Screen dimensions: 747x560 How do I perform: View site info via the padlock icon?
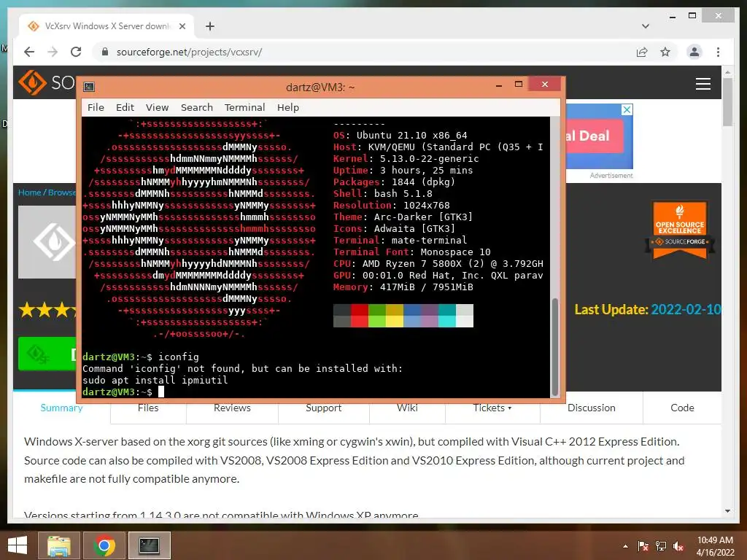pyautogui.click(x=105, y=52)
